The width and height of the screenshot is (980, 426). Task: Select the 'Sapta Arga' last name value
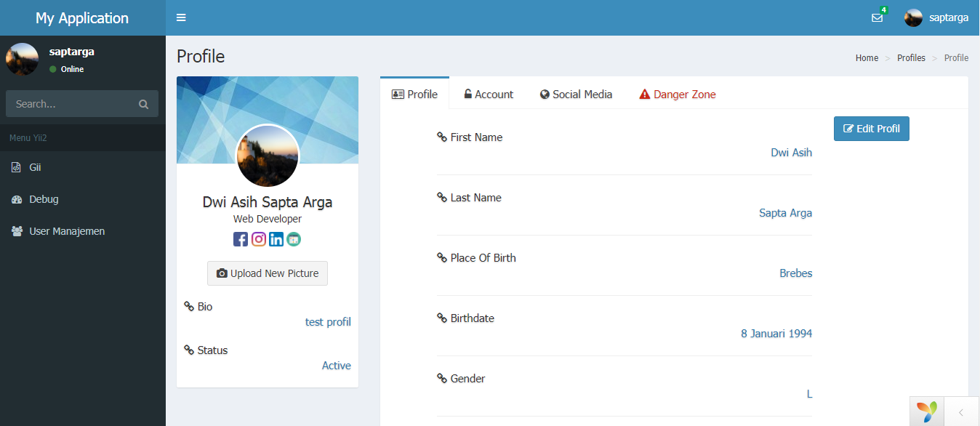pyautogui.click(x=785, y=213)
